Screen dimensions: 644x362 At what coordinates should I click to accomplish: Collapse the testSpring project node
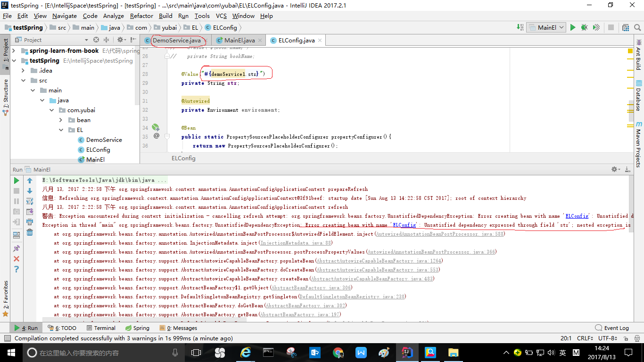pyautogui.click(x=14, y=61)
